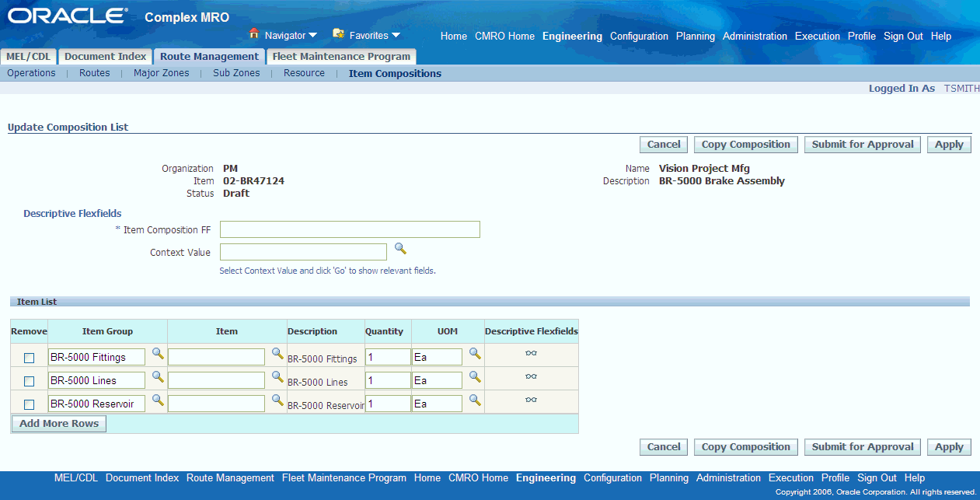Image resolution: width=980 pixels, height=500 pixels.
Task: Open Item search in BR-5000 Lines row
Action: (x=277, y=377)
